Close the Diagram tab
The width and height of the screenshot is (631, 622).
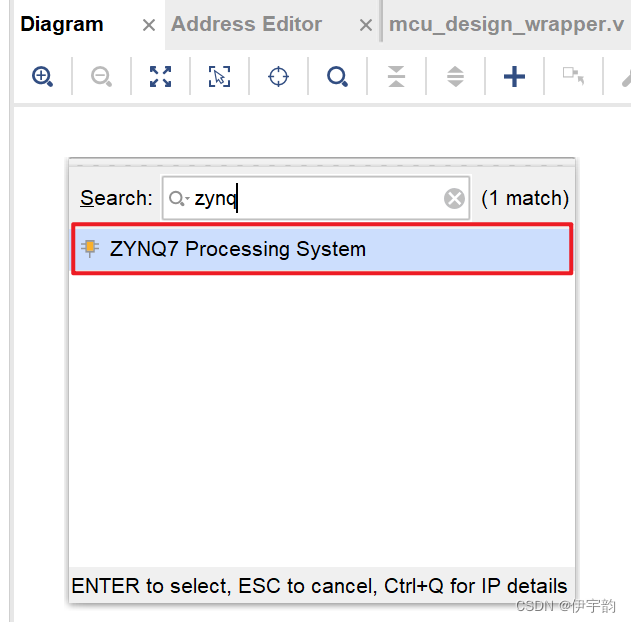149,25
